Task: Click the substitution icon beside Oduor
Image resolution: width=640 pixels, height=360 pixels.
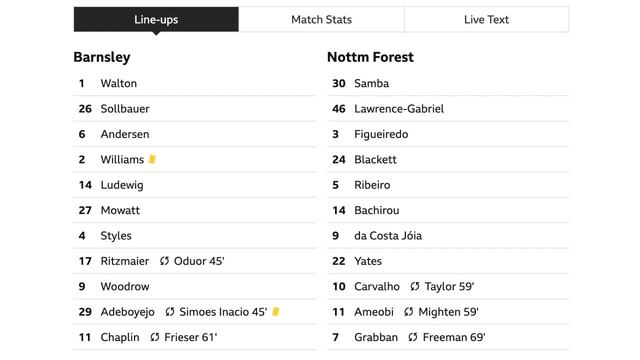Action: 164,261
